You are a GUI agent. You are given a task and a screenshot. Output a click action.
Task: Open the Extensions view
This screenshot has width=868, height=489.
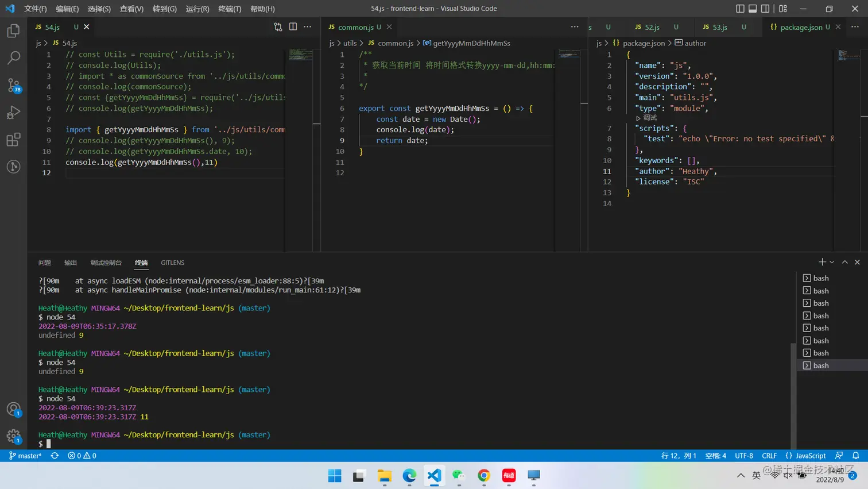(x=13, y=140)
